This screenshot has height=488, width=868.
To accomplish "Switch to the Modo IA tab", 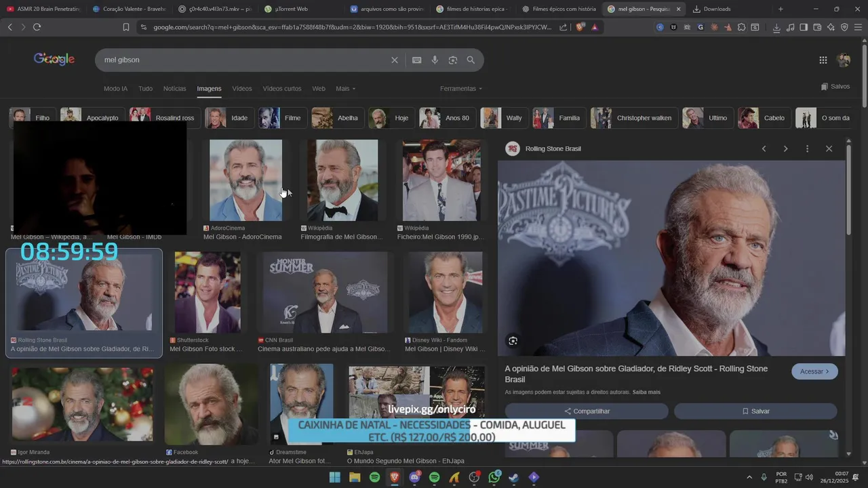I will 115,89.
